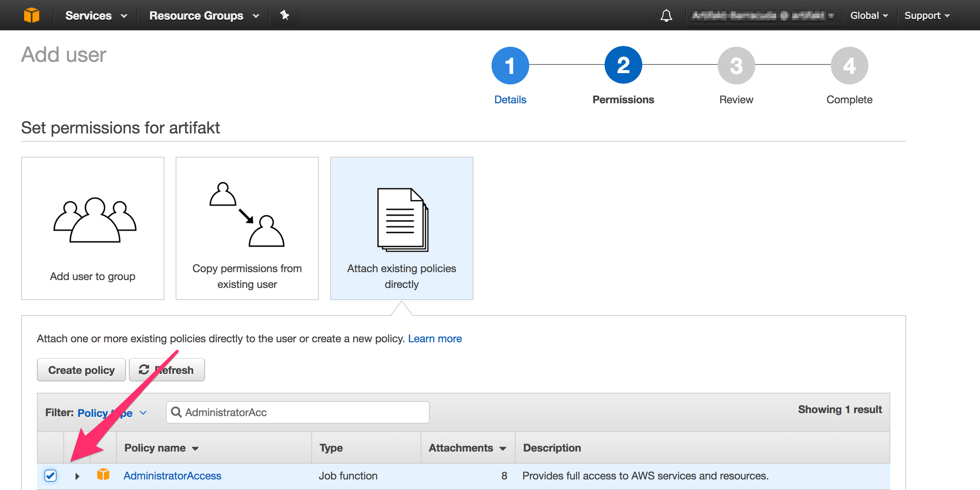The width and height of the screenshot is (980, 490).
Task: Click the Details step label
Action: point(510,99)
